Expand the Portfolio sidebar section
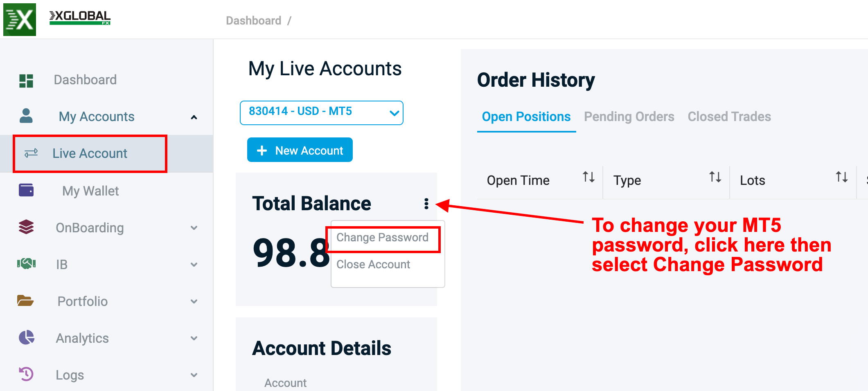The image size is (868, 391). click(194, 301)
